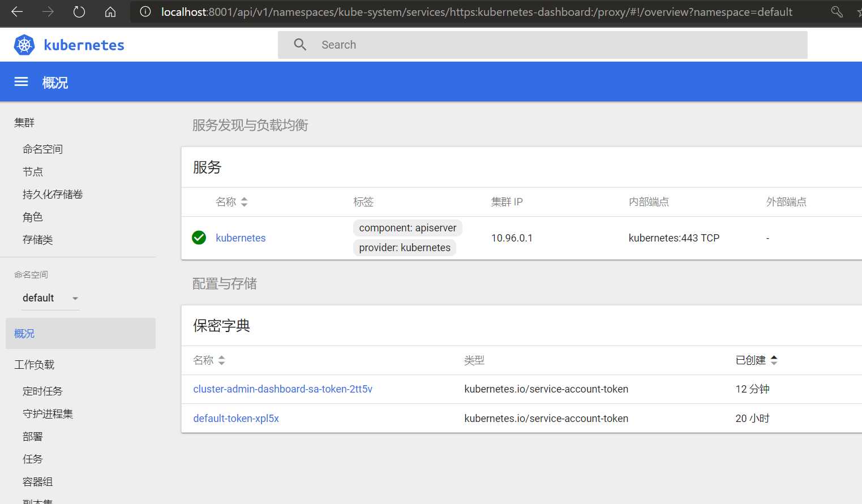Open 容器组 in the sidebar

pos(37,482)
